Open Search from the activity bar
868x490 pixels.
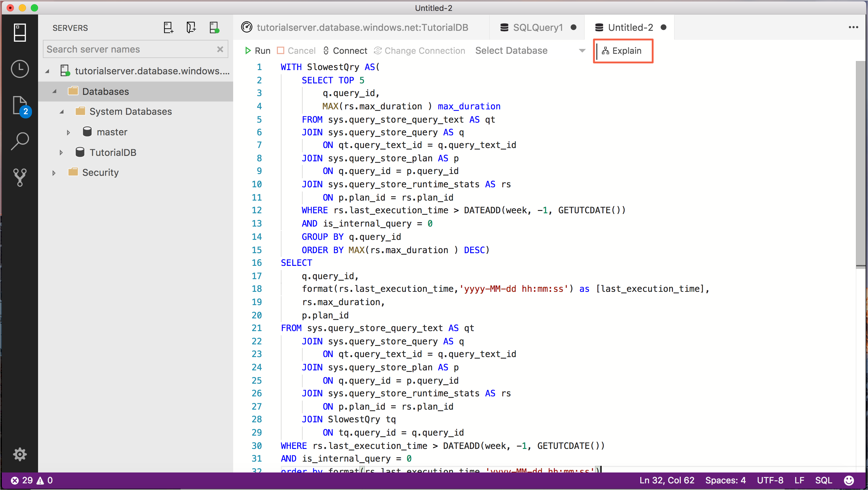tap(20, 141)
